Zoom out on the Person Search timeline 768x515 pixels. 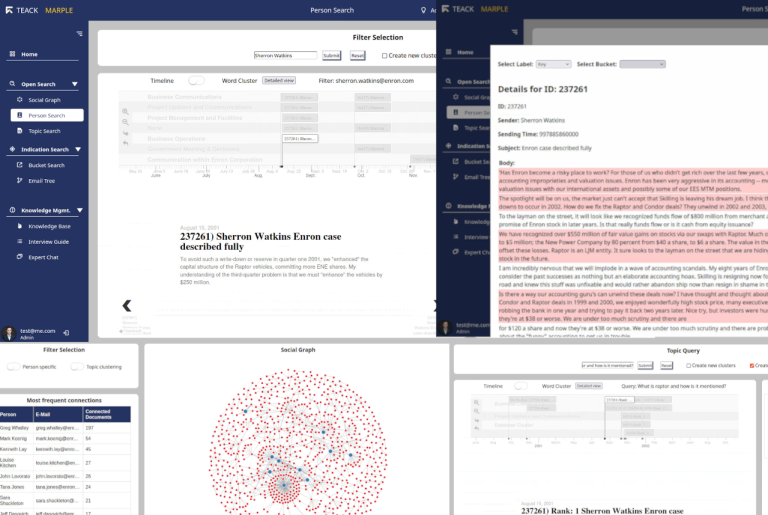(125, 122)
